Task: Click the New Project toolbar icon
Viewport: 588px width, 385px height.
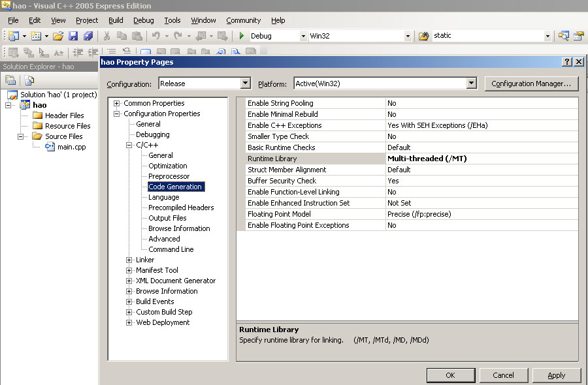Action: (14, 36)
